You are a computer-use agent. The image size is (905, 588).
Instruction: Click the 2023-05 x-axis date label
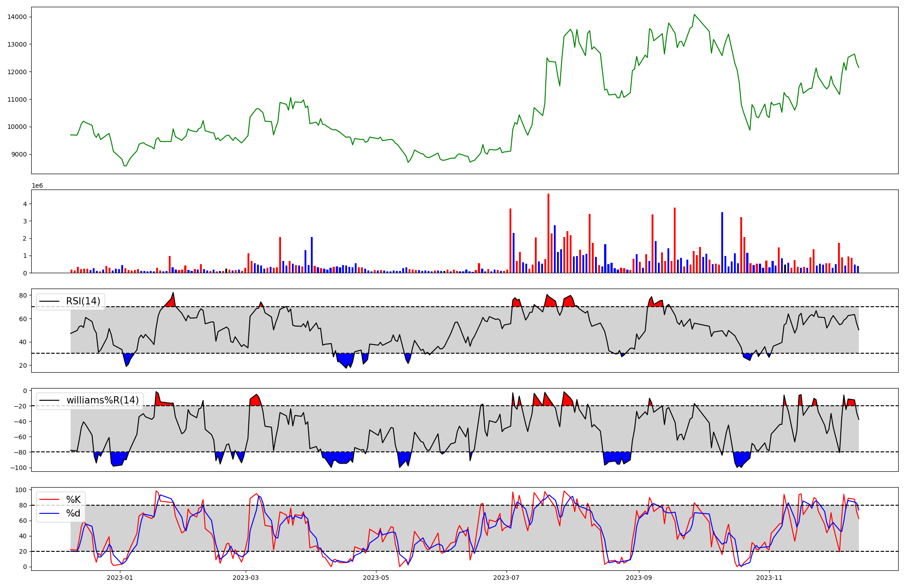tap(376, 578)
